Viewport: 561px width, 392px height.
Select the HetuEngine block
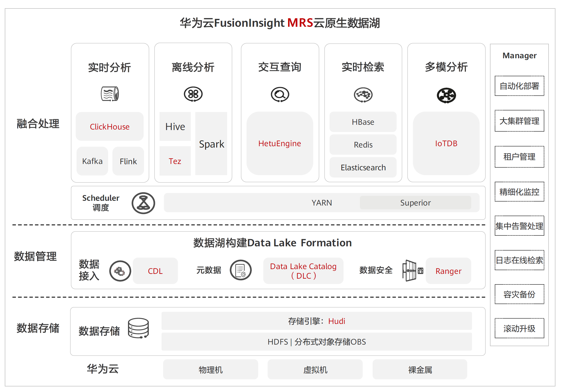click(x=280, y=143)
